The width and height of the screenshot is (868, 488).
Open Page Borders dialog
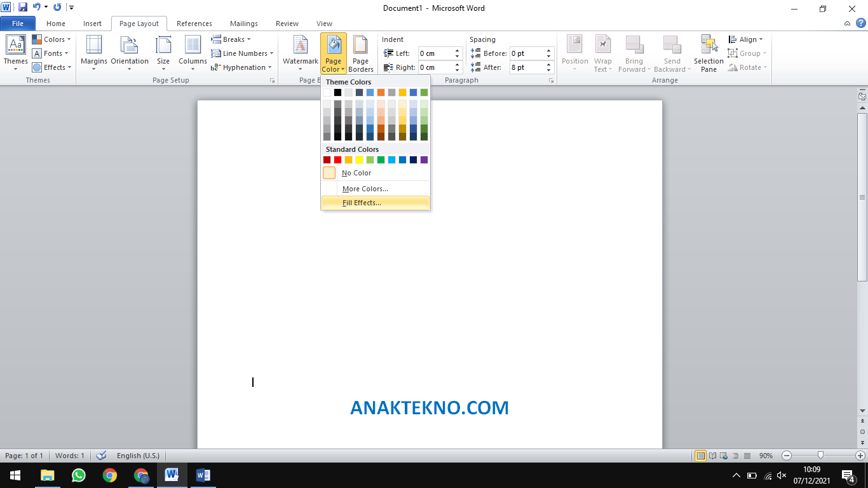pos(361,53)
